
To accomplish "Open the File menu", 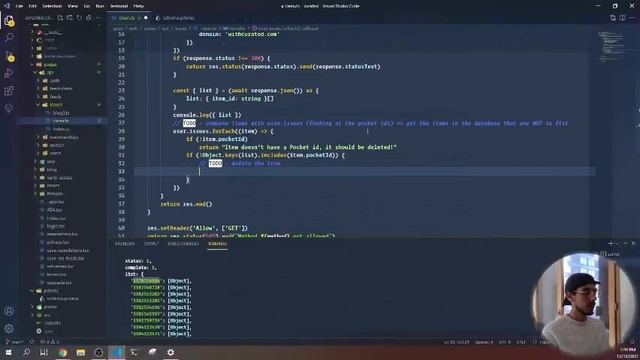I will (x=19, y=6).
